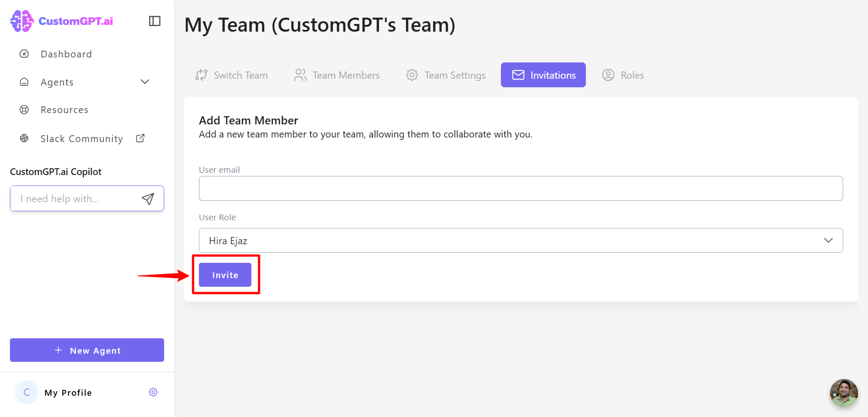This screenshot has height=417, width=868.
Task: Click the My Team page title
Action: tap(320, 25)
